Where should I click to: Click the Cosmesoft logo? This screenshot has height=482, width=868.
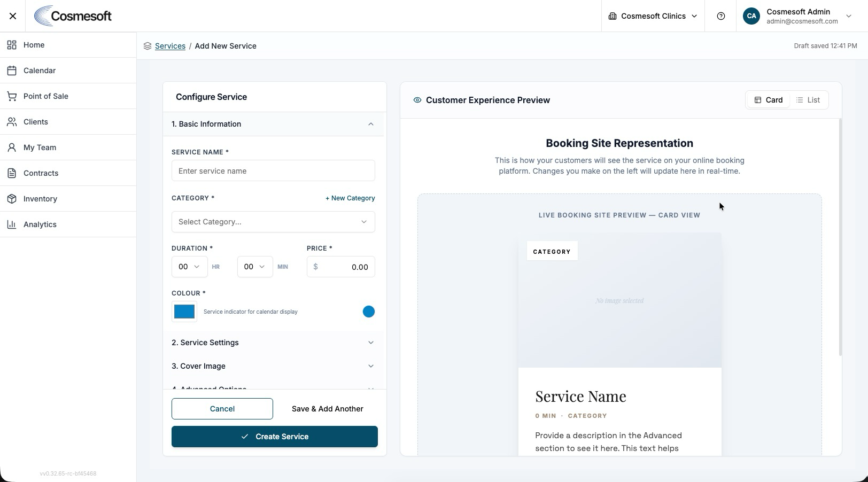click(73, 16)
